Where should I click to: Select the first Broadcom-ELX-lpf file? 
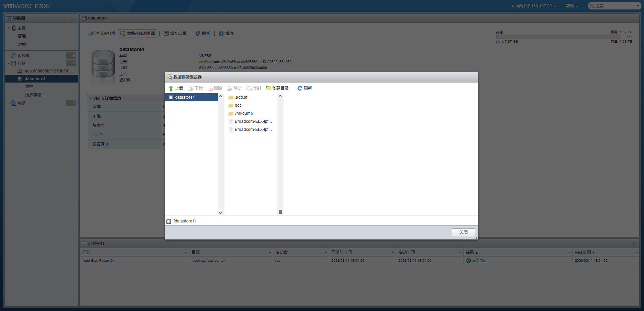[253, 121]
